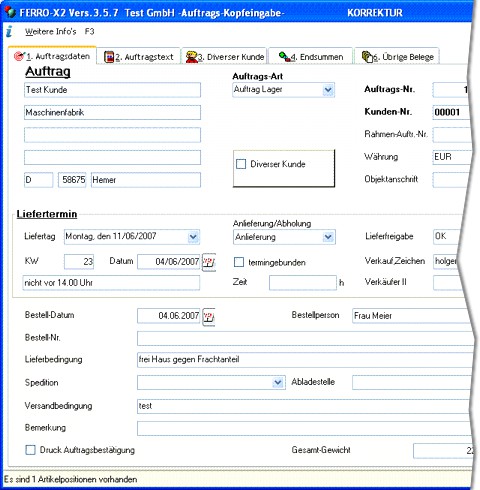Click the Auftrags-Nr. field
The width and height of the screenshot is (480, 490).
450,90
